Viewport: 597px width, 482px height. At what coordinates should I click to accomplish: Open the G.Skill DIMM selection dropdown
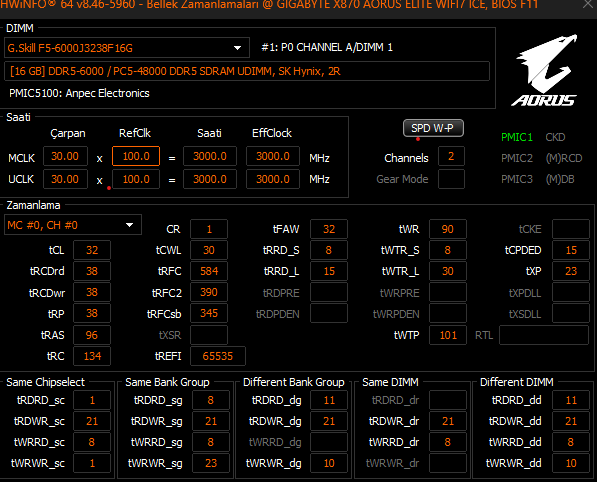point(127,48)
